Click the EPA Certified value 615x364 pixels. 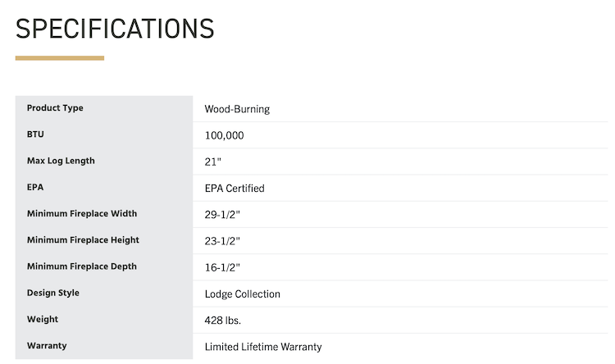[235, 188]
